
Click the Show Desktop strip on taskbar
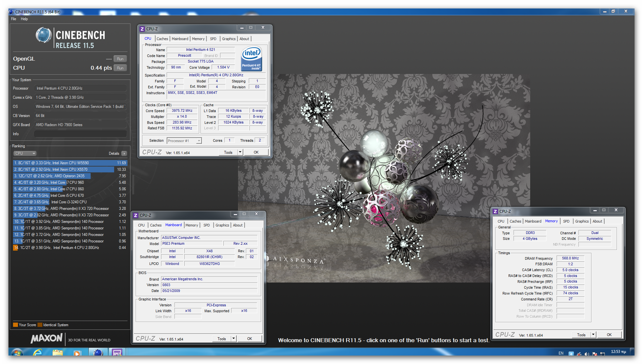(x=632, y=352)
